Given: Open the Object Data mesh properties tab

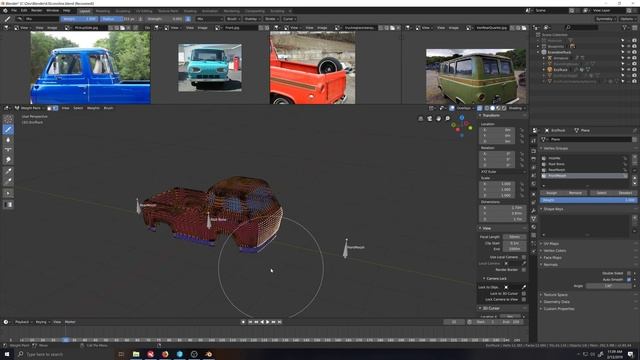Looking at the screenshot, I should 533,219.
